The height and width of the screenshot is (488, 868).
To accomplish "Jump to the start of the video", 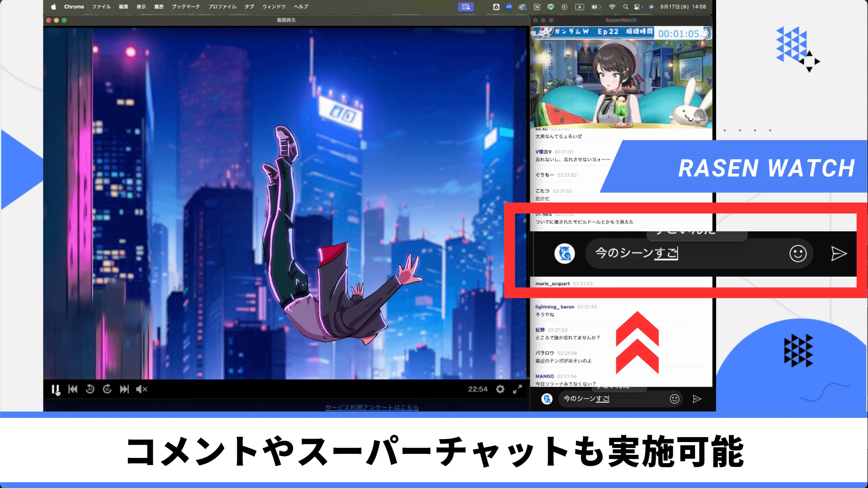I will pyautogui.click(x=73, y=389).
